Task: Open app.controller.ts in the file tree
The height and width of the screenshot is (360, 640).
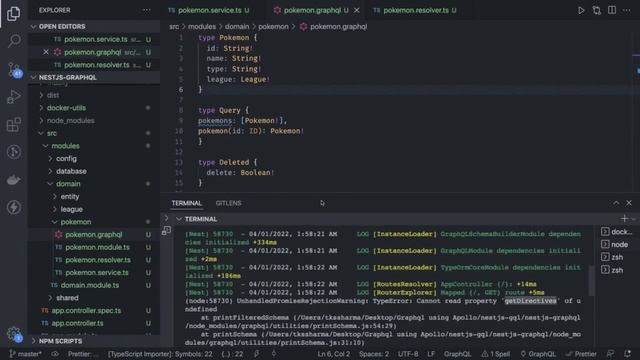Action: (x=77, y=323)
